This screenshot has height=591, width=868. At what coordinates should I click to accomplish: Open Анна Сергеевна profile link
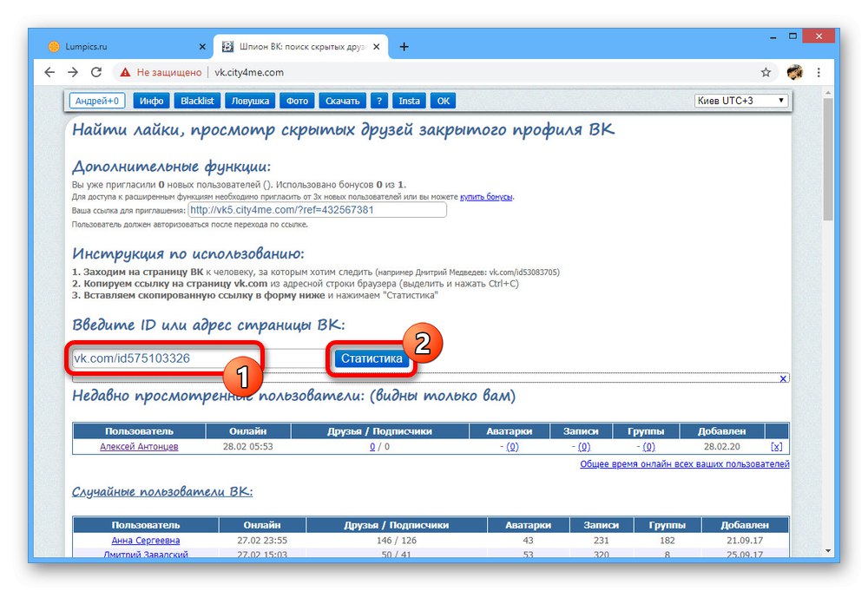point(146,540)
